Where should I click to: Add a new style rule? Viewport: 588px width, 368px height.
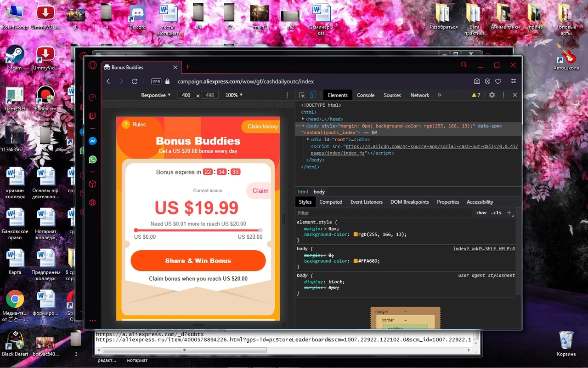coord(509,213)
